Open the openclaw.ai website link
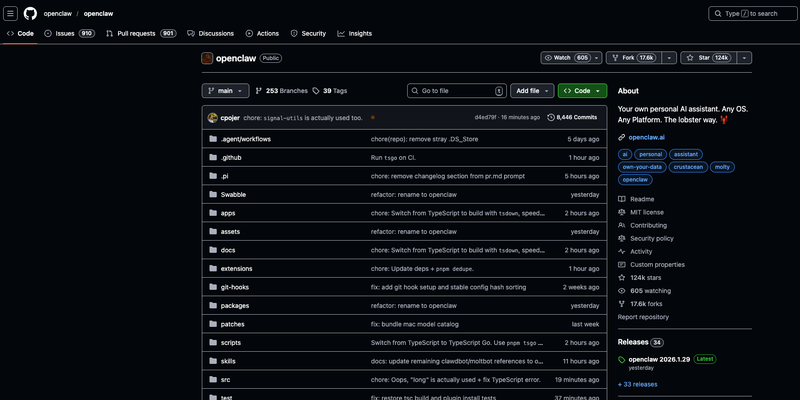The image size is (800, 400). coord(646,137)
